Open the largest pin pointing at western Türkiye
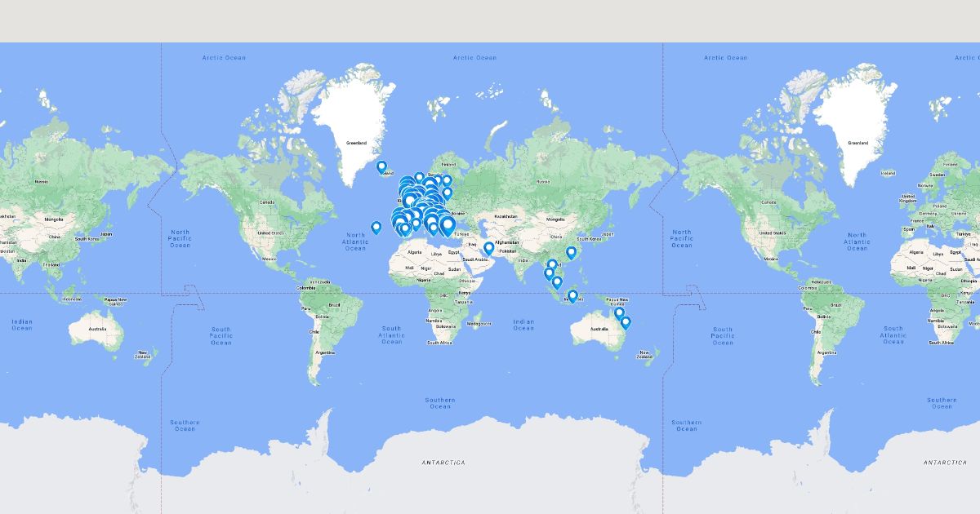This screenshot has width=980, height=514. [447, 225]
